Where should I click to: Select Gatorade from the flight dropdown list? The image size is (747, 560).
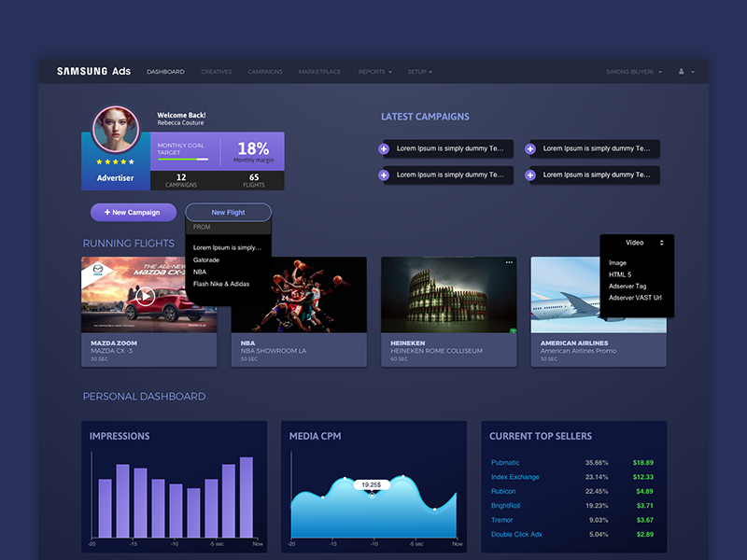(x=206, y=260)
